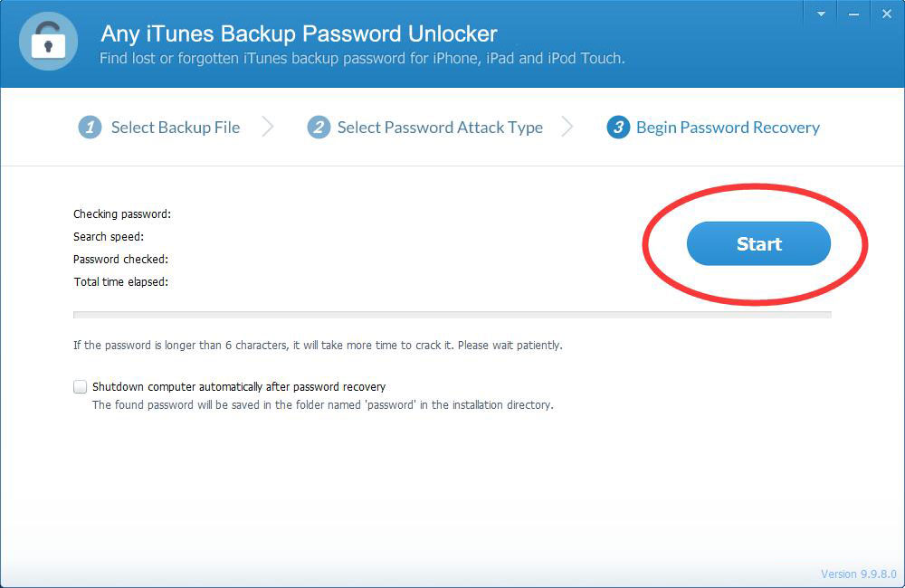The width and height of the screenshot is (905, 588).
Task: Click the chevron after Select Backup File
Action: 267,127
